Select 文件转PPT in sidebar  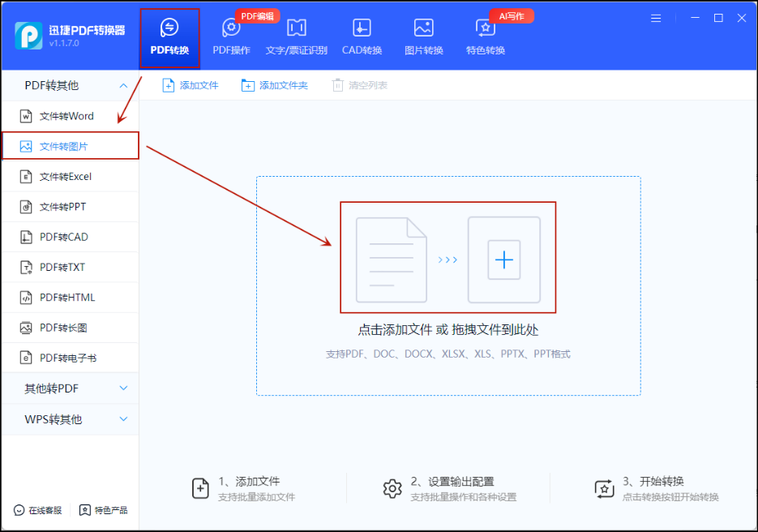pyautogui.click(x=70, y=207)
